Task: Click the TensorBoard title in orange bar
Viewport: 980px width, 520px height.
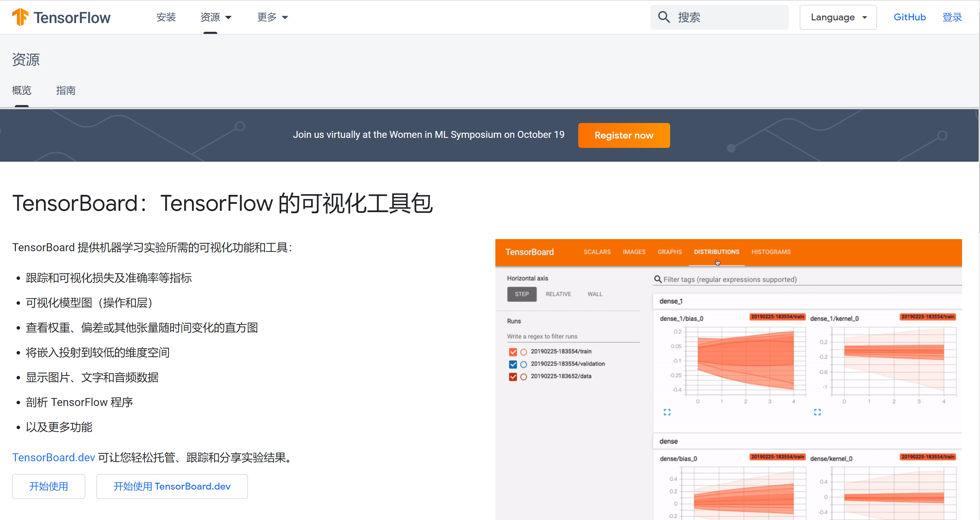Action: pos(529,252)
